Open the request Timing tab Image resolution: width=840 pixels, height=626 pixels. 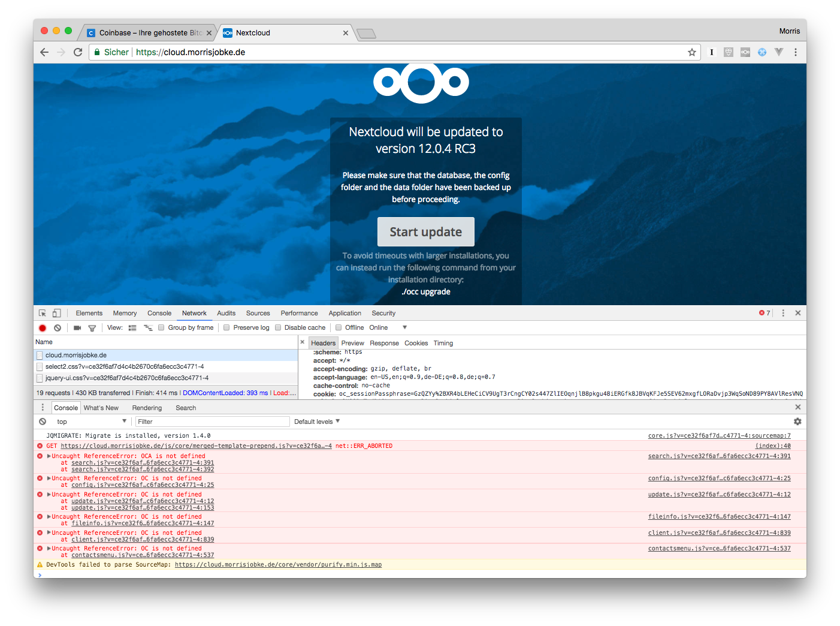coord(443,343)
